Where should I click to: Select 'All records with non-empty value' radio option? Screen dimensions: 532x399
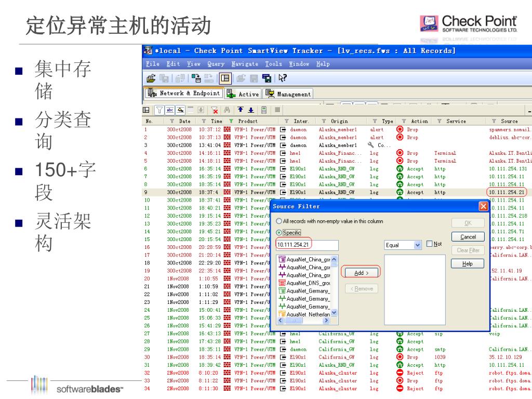[x=279, y=221]
